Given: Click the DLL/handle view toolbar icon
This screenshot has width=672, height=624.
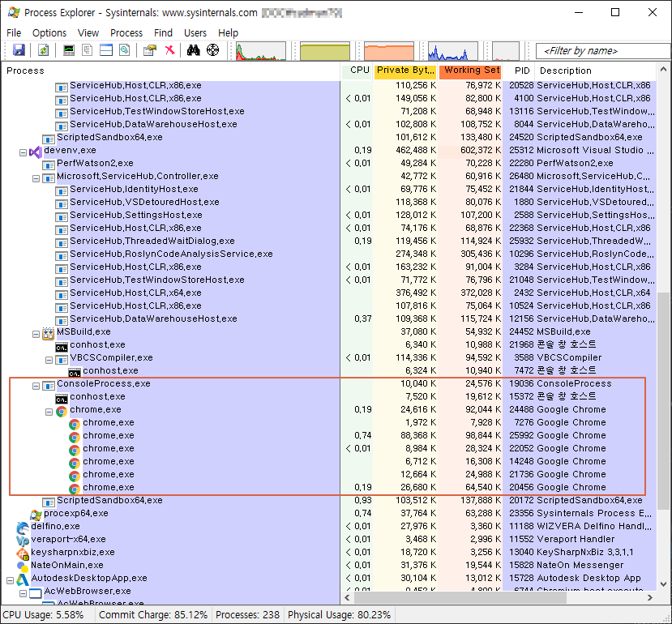Looking at the screenshot, I should click(125, 50).
